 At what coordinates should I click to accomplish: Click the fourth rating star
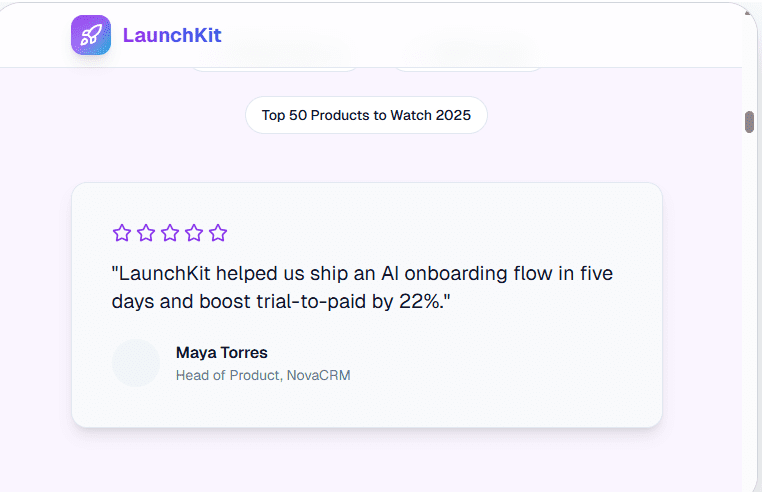pos(194,233)
